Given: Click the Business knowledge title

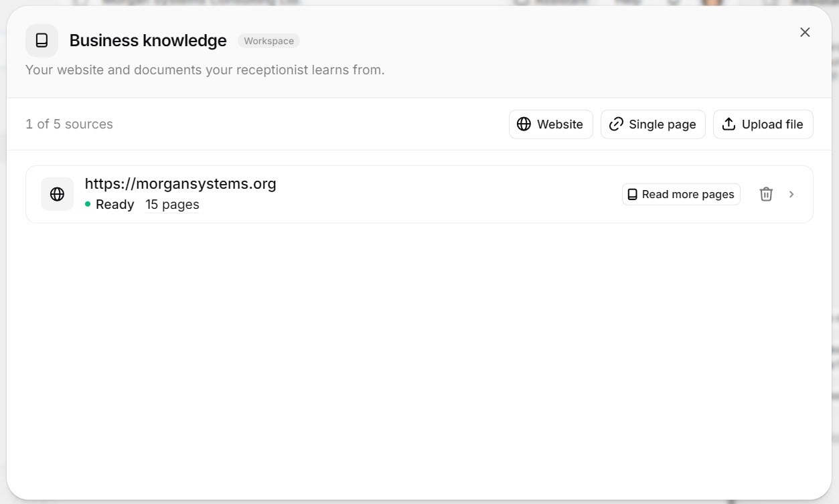Looking at the screenshot, I should click(x=148, y=41).
